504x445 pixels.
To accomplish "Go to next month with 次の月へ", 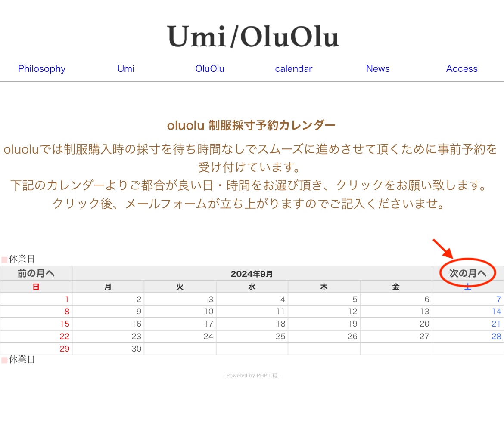I will 468,273.
